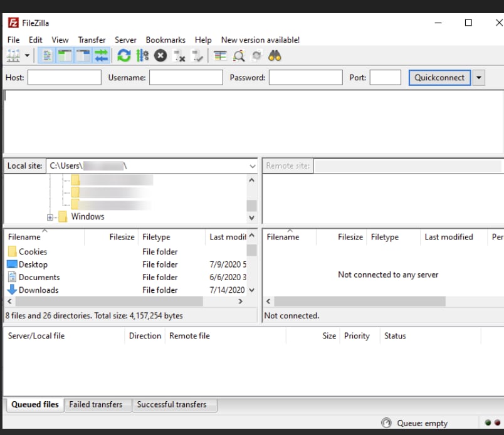Click the Quickconnect button
The image size is (504, 435).
pos(439,78)
